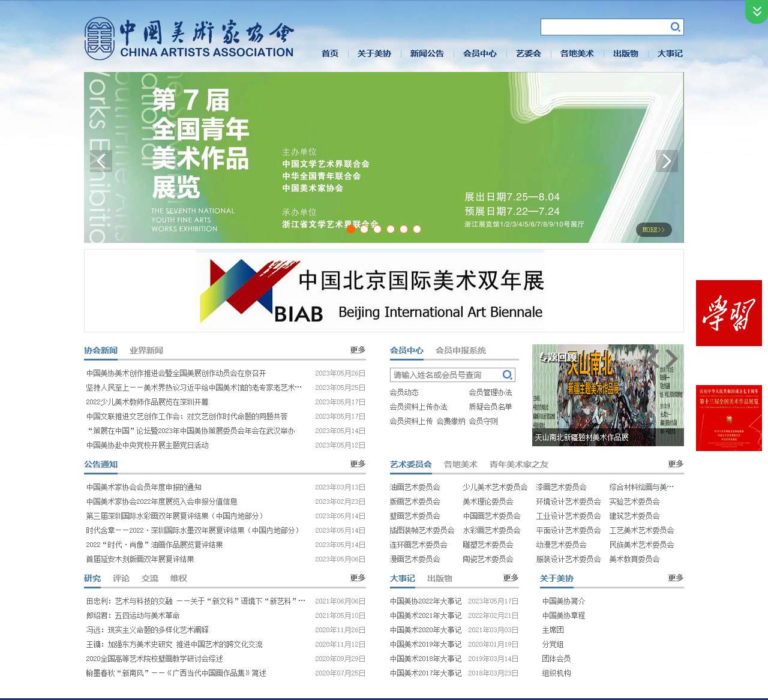Click the 专题回顾 carousel right arrow
The height and width of the screenshot is (700, 768).
click(673, 359)
